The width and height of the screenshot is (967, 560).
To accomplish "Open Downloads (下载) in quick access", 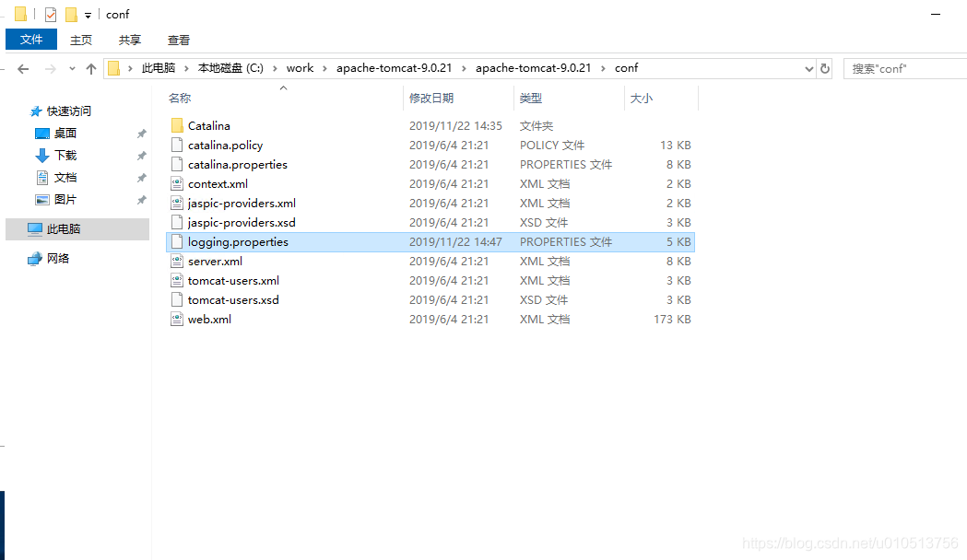I will point(65,156).
